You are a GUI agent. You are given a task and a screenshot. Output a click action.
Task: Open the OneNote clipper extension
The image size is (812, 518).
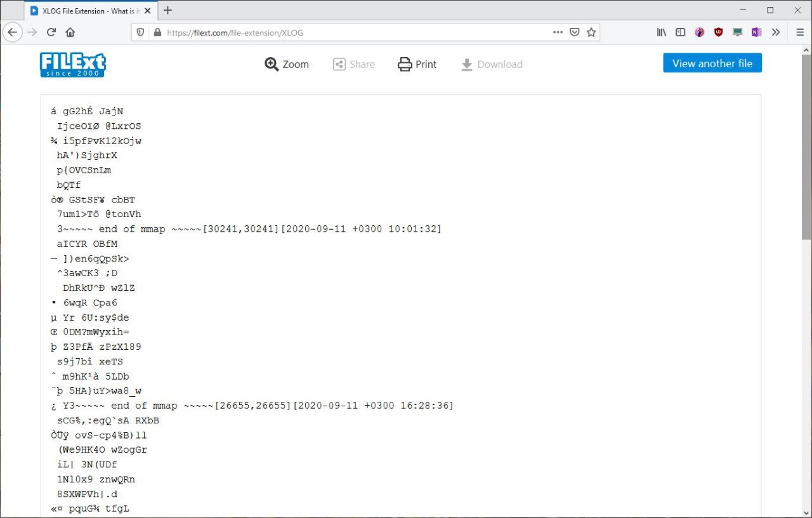(756, 32)
